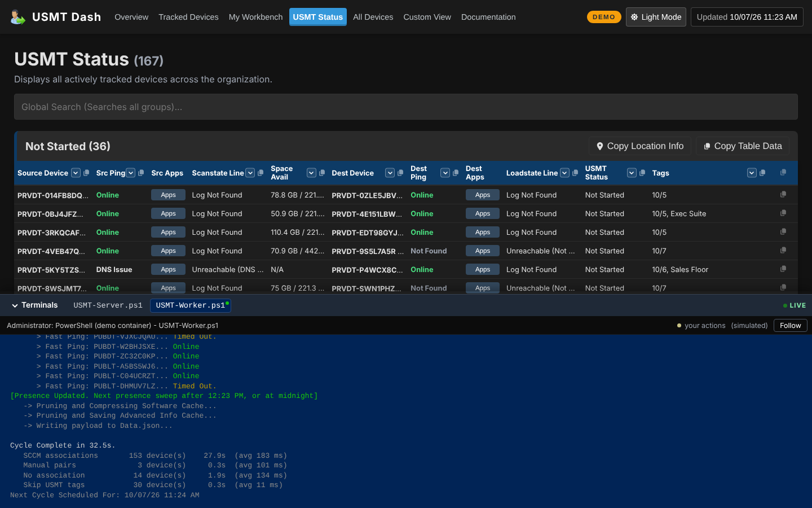Image resolution: width=812 pixels, height=508 pixels.
Task: Copy the Scanstate Line column
Action: [x=261, y=173]
